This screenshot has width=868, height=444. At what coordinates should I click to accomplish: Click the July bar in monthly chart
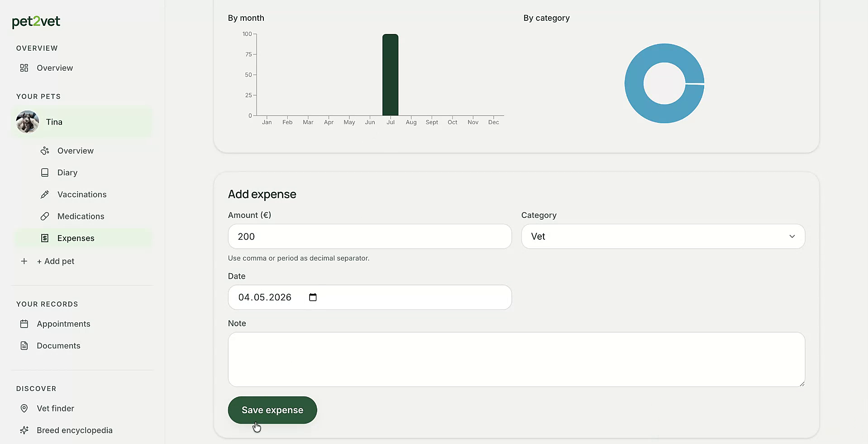(391, 75)
